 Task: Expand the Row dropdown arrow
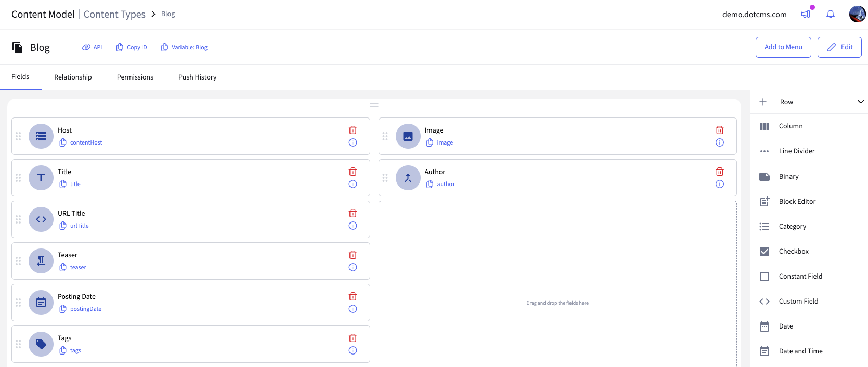[x=860, y=102]
